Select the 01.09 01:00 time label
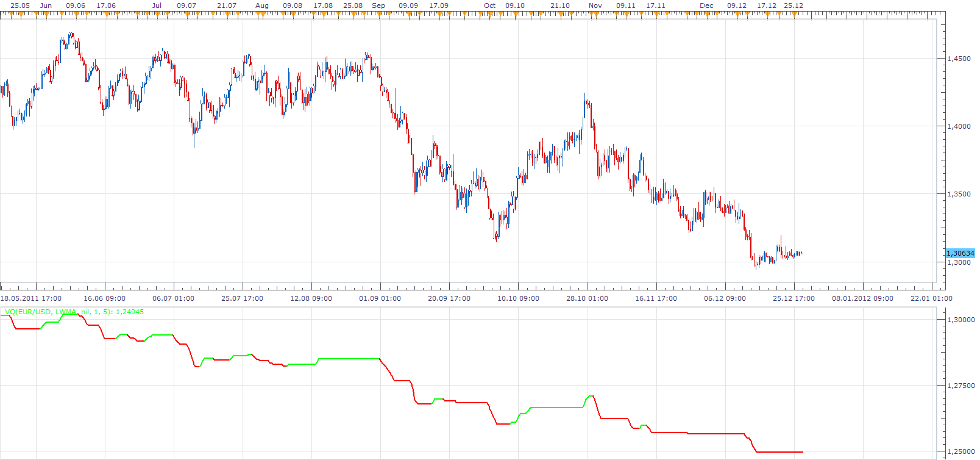 tap(380, 298)
